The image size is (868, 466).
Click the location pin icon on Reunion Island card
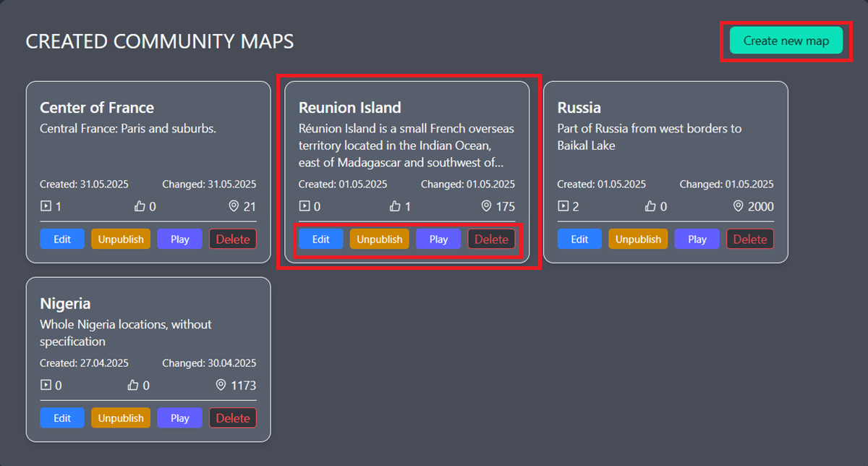point(486,206)
